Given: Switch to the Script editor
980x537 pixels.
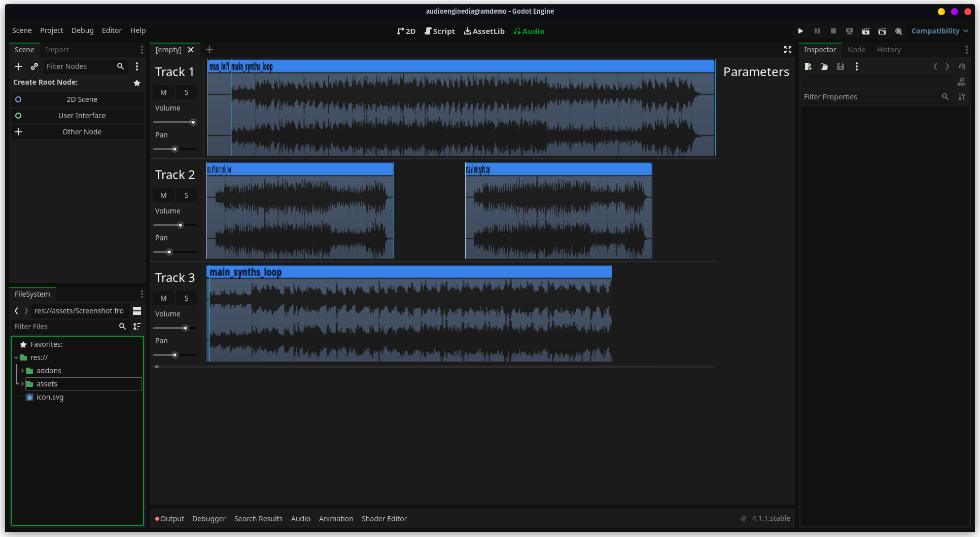Looking at the screenshot, I should pyautogui.click(x=439, y=31).
